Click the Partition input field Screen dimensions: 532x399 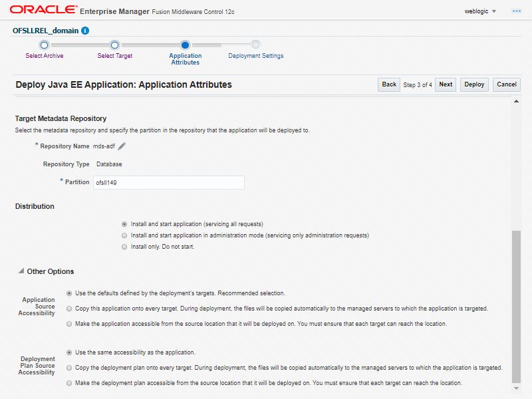click(169, 182)
